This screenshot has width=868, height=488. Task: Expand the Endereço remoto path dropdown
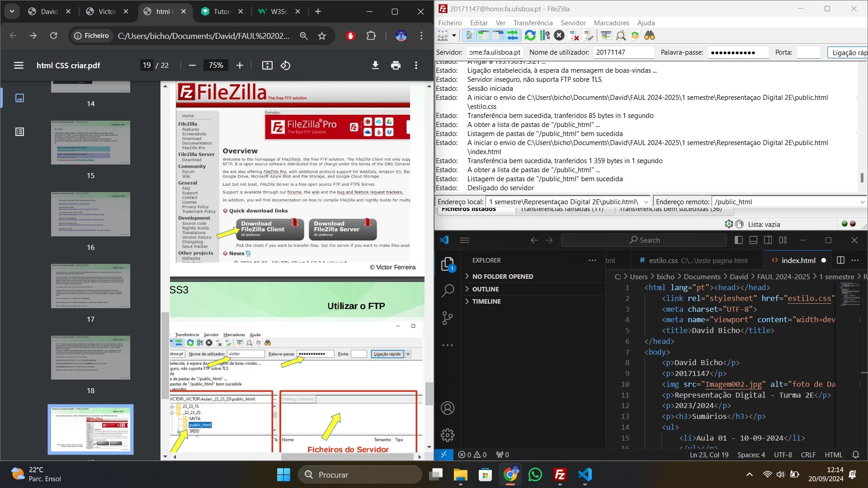click(862, 202)
